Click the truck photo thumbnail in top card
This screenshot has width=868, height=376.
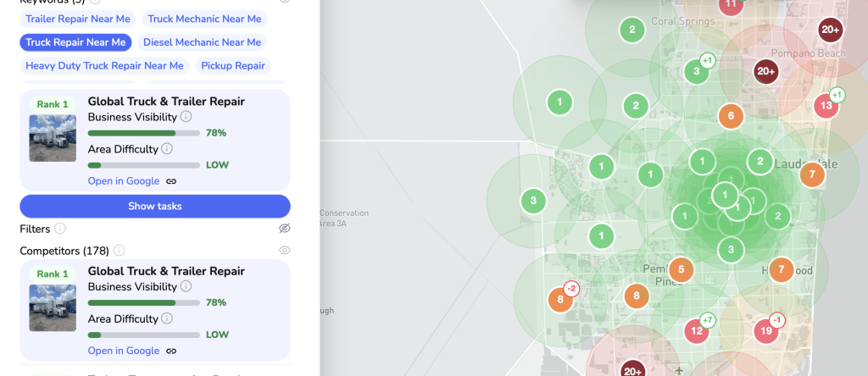pyautogui.click(x=53, y=138)
